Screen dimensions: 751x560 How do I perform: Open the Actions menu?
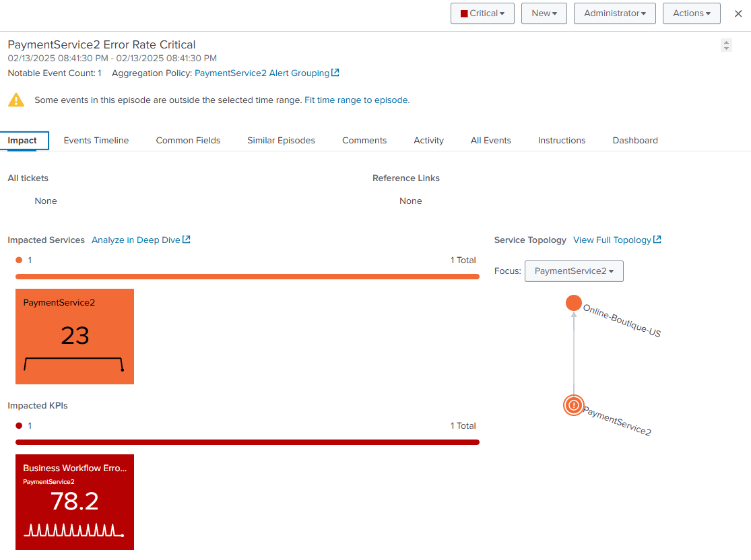pos(691,13)
